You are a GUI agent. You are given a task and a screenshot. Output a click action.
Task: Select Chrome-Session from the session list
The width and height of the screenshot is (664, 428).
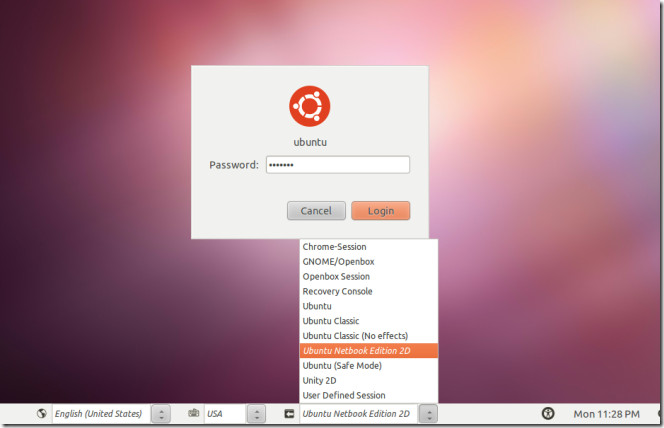pos(368,247)
